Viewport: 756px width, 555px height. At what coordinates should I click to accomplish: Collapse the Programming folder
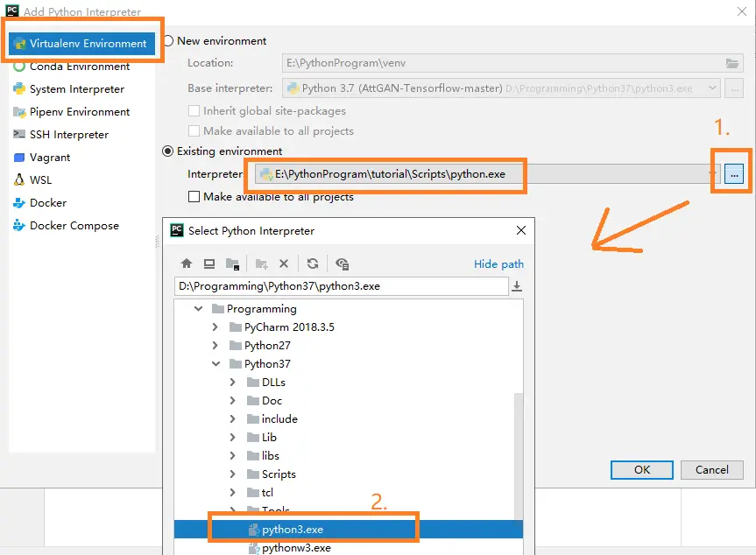pos(198,309)
